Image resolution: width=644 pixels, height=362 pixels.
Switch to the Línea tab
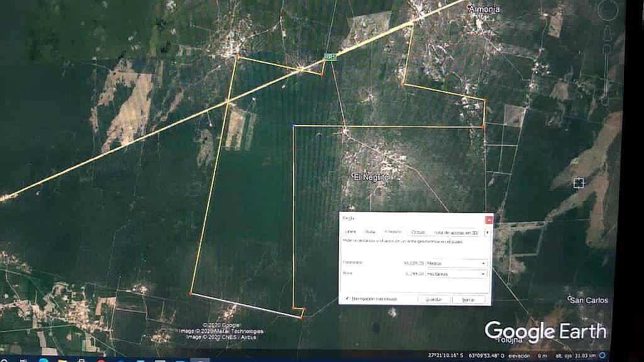pos(350,231)
